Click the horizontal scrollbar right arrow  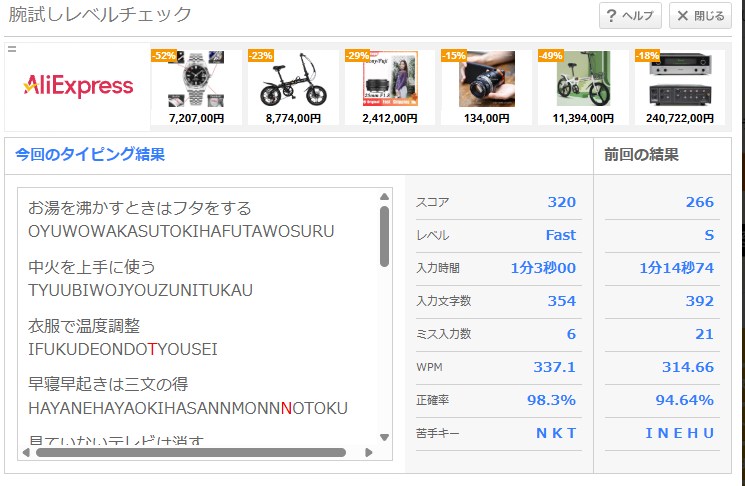pyautogui.click(x=368, y=452)
